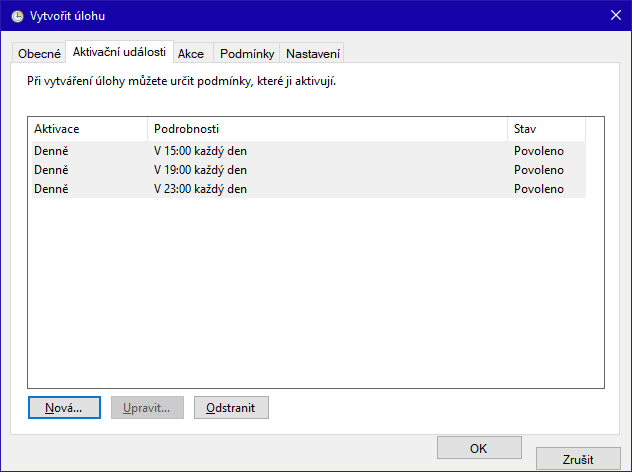Click the 'Vytvořit úlohu' title bar text
Screen dimensions: 632x472
(x=68, y=16)
